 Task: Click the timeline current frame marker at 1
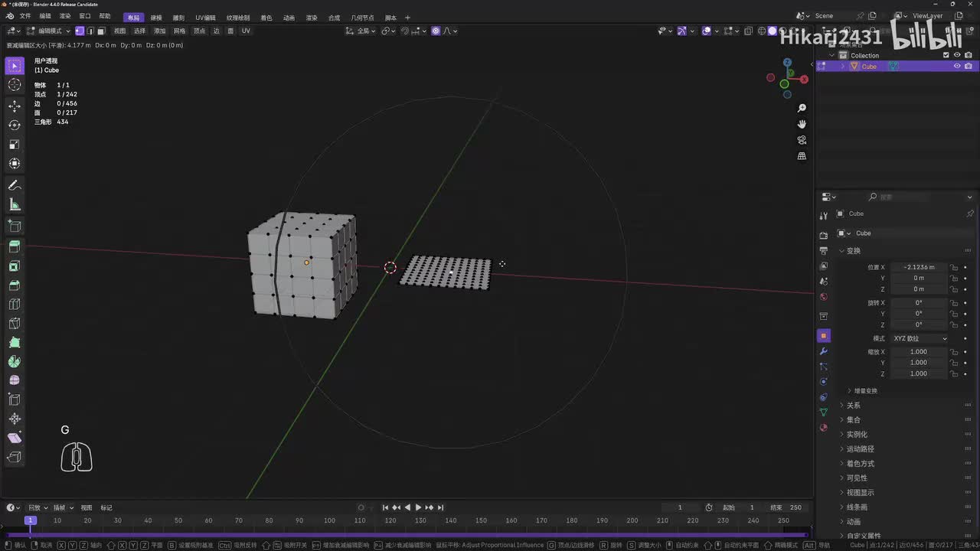[x=31, y=520]
